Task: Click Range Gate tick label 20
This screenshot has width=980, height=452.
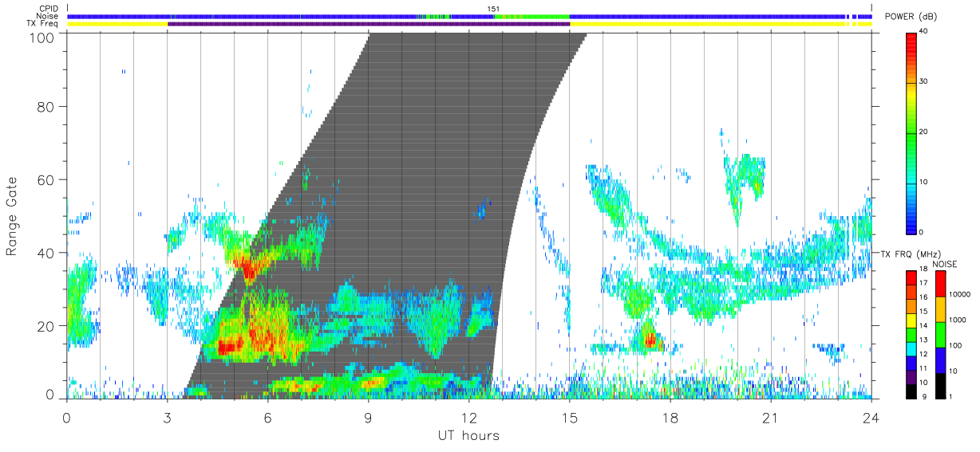Action: click(x=47, y=326)
